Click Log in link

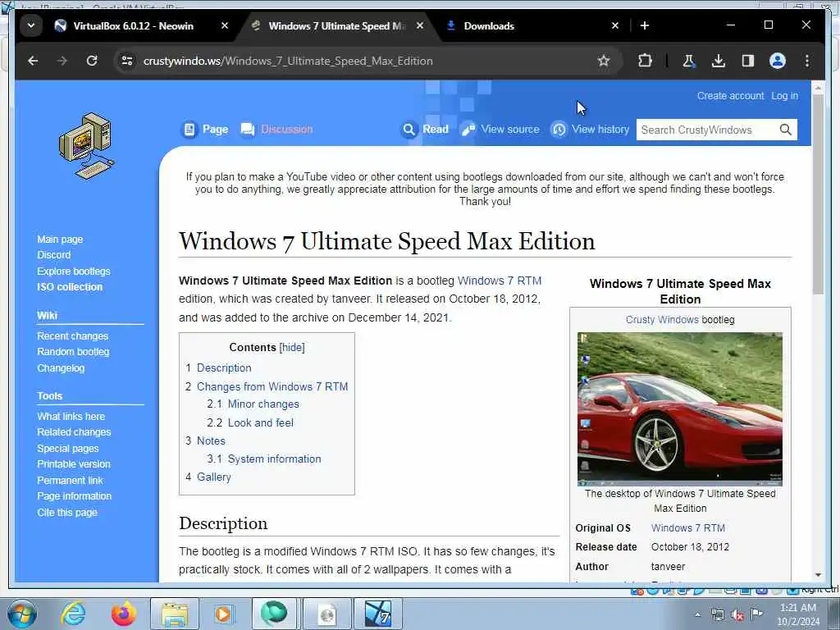784,96
